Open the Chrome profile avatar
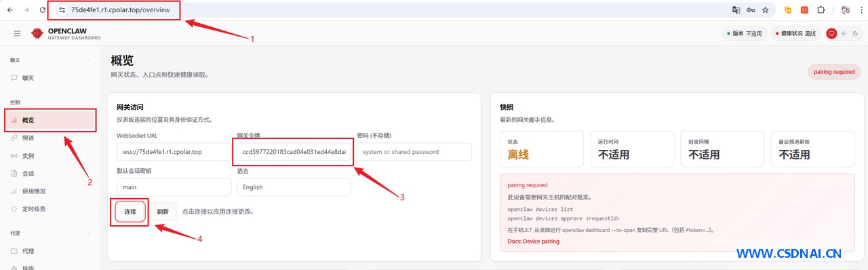The width and height of the screenshot is (868, 270). (x=845, y=10)
